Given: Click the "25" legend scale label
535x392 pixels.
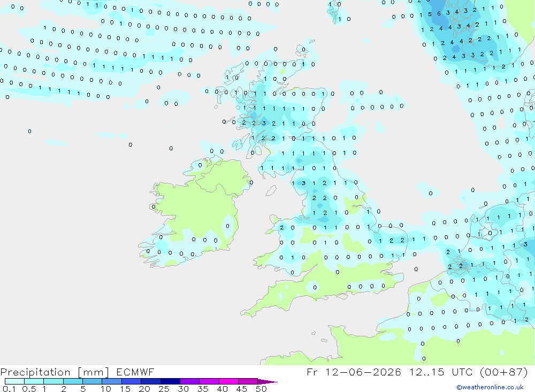Looking at the screenshot, I should [164, 389].
